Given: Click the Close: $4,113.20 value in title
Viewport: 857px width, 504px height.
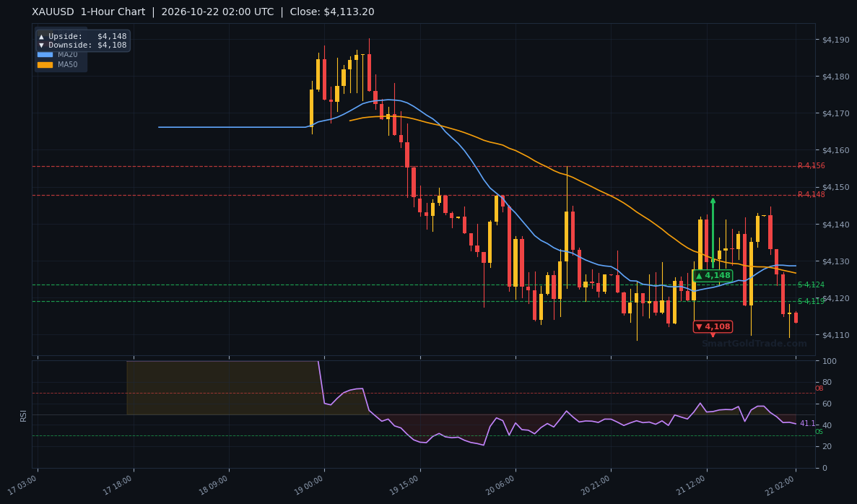Looking at the screenshot, I should coord(332,12).
